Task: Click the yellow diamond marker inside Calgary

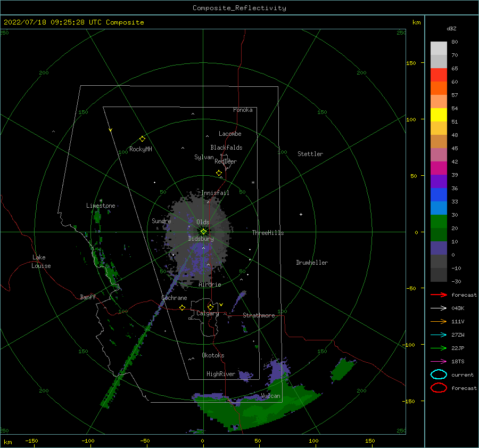Action: (210, 307)
